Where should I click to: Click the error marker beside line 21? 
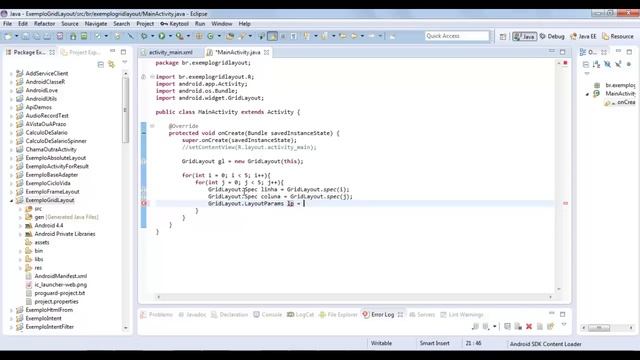144,203
